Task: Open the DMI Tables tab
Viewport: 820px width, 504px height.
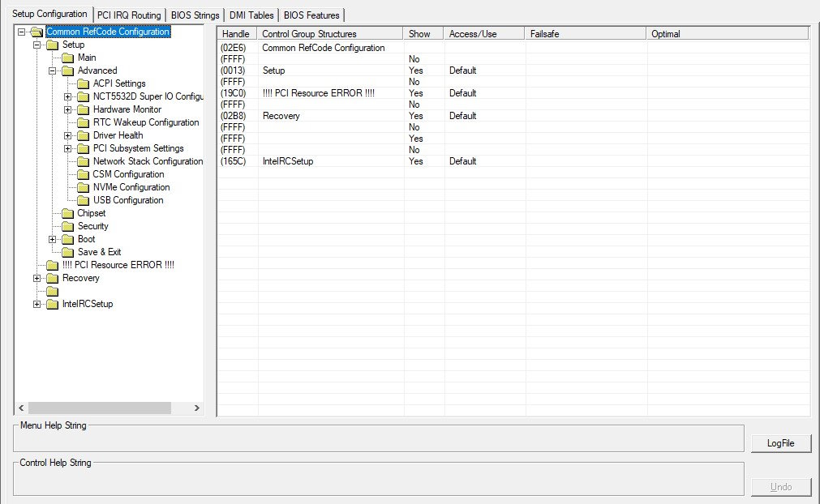Action: click(x=251, y=15)
